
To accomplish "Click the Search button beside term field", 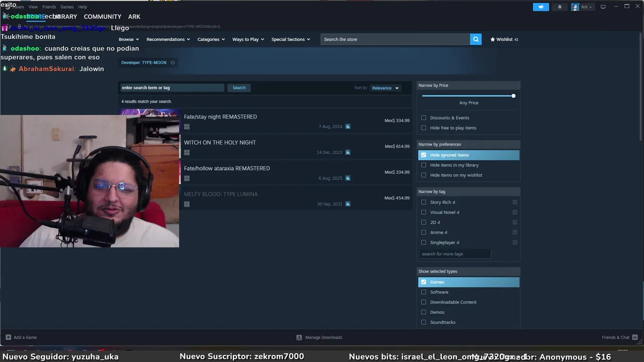I will (239, 87).
